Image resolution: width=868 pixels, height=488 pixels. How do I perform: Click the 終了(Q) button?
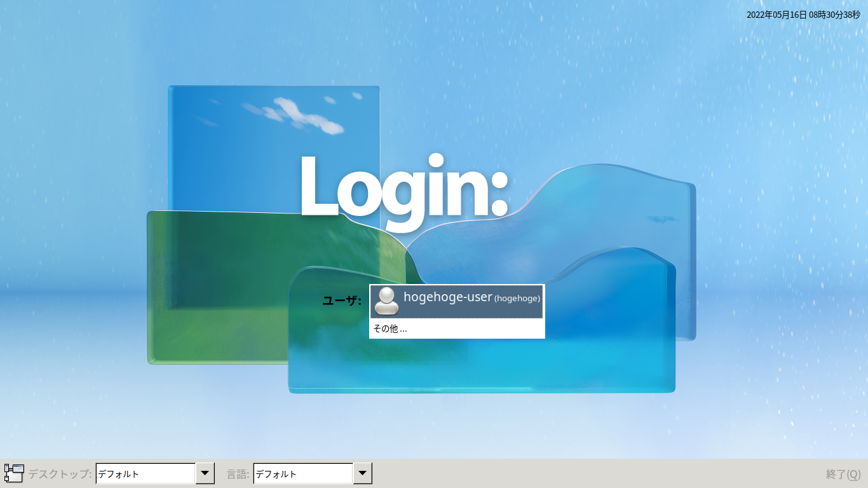[843, 474]
